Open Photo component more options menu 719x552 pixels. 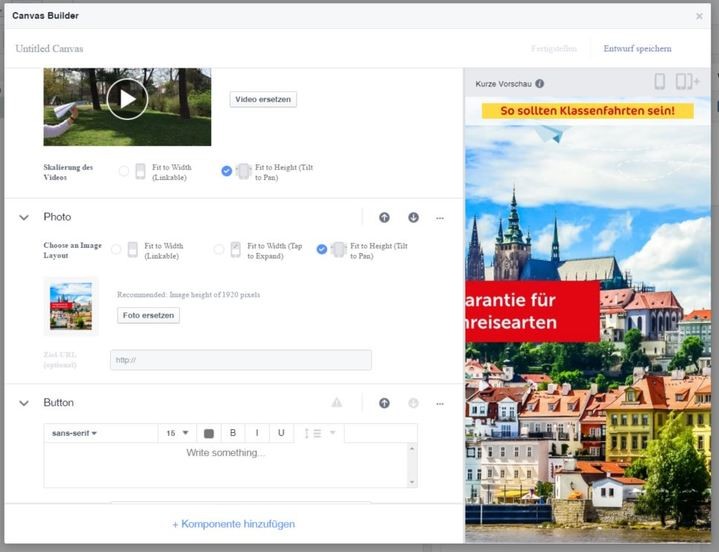pos(440,218)
